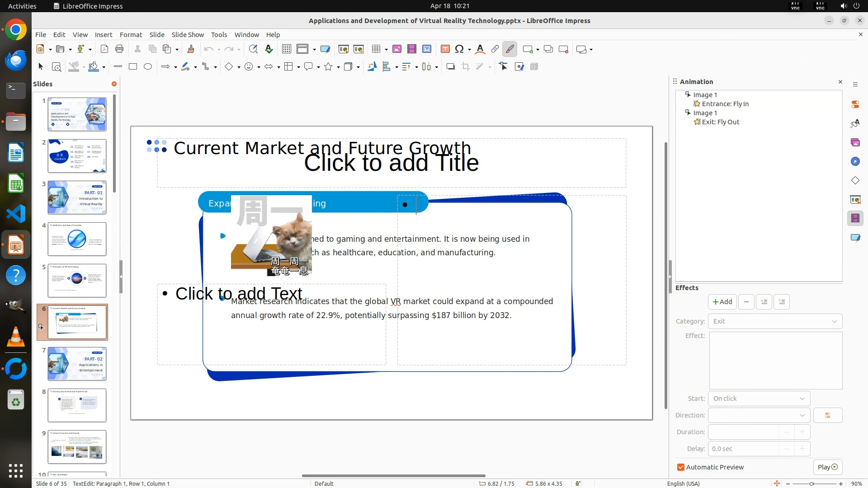Click the Insert Image toolbar icon
This screenshot has width=868, height=488.
(x=396, y=49)
